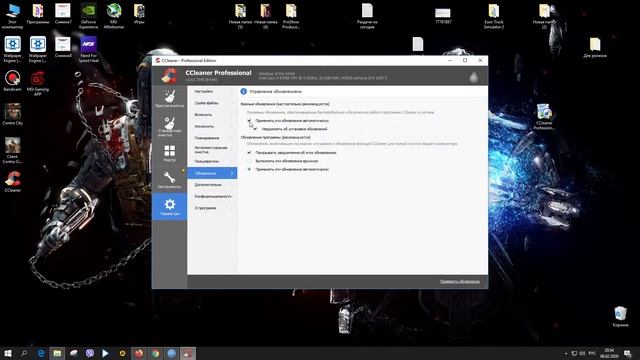Open the Пользователи settings page
Image resolution: width=640 pixels, height=360 pixels.
[x=212, y=161]
